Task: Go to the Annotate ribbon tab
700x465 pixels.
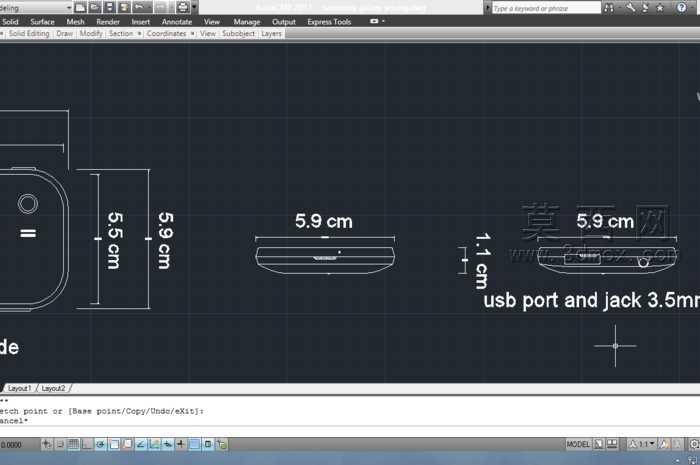Action: (177, 21)
